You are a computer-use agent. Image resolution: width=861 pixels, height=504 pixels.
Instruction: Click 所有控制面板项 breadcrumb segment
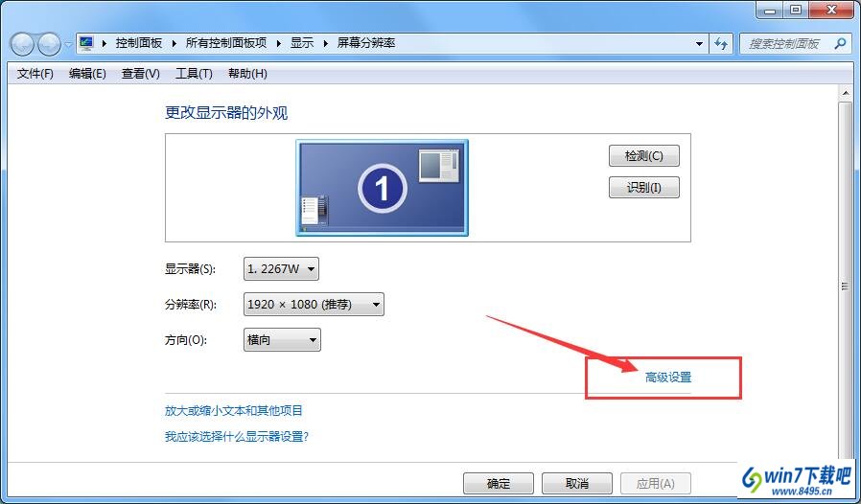click(x=225, y=43)
